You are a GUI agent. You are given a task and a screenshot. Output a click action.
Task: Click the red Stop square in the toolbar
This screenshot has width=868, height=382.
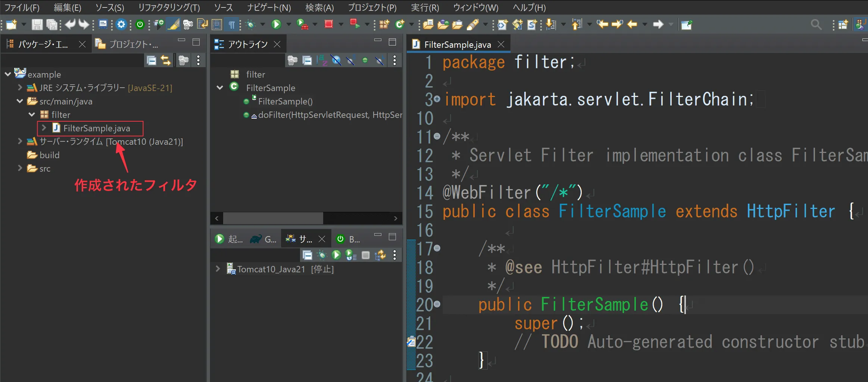(328, 25)
